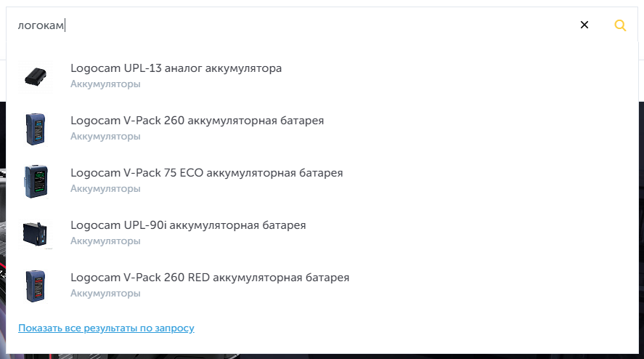Click the V-Pack 75 ECO battery thumbnail
Screen dimensions: 644x359
point(35,180)
